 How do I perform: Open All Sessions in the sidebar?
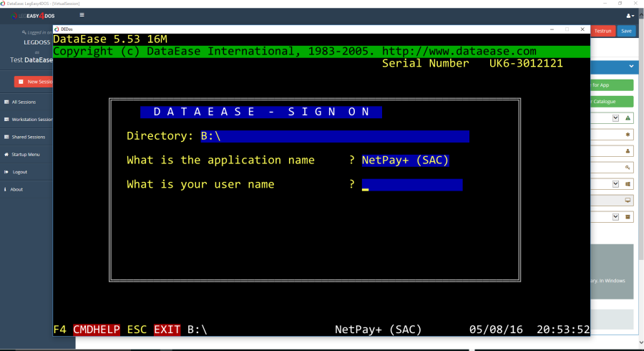click(24, 102)
